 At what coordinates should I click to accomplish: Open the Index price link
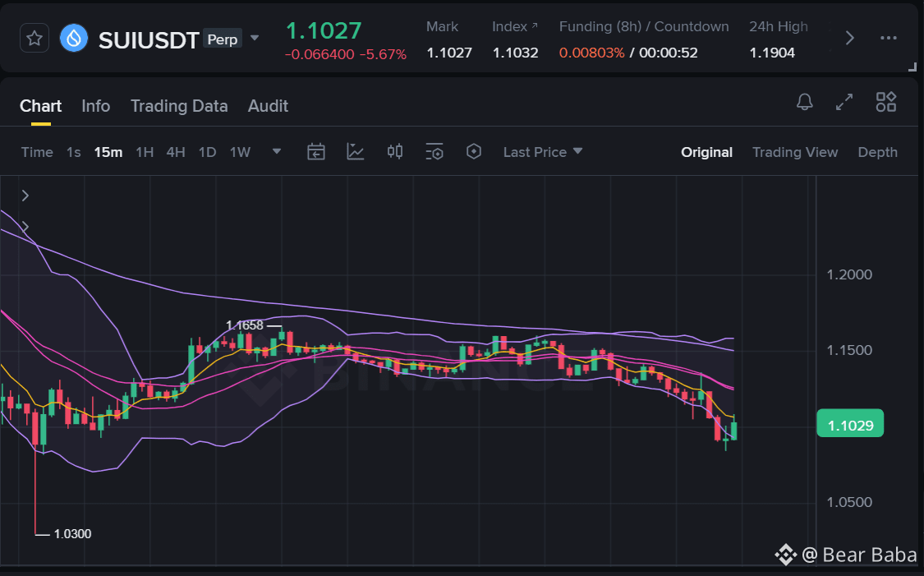pos(515,26)
